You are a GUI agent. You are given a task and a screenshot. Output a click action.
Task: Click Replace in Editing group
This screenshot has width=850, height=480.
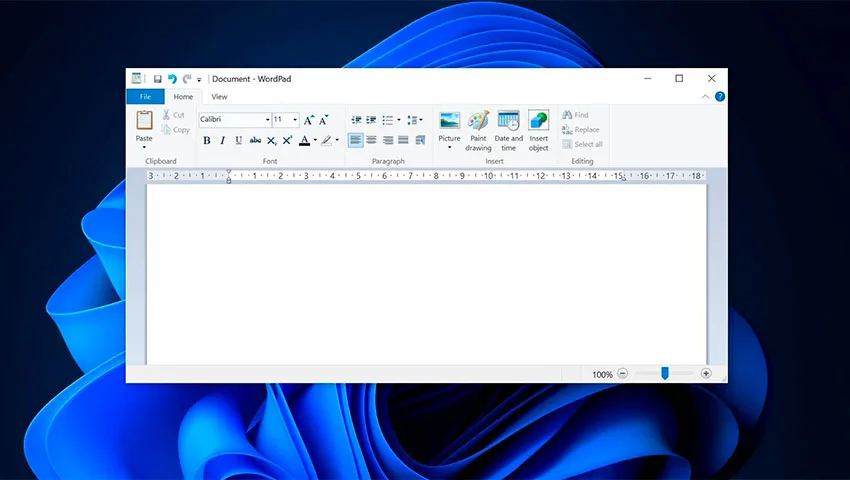click(581, 130)
